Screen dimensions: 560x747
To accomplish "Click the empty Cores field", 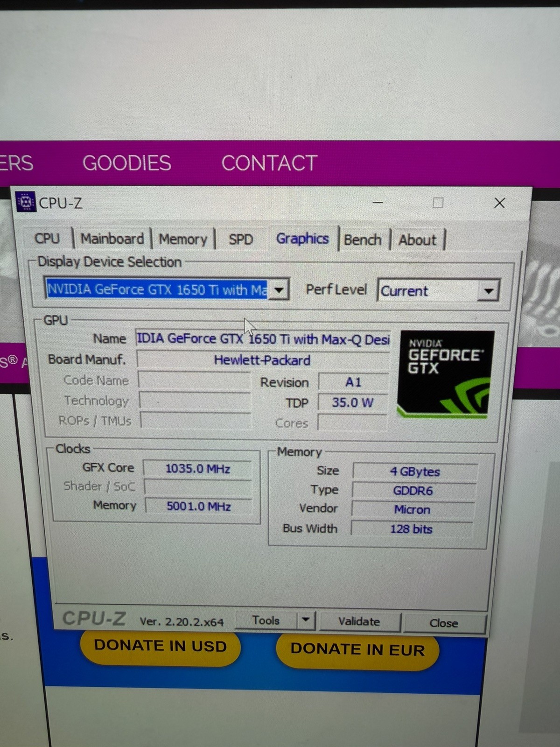I will (x=352, y=423).
